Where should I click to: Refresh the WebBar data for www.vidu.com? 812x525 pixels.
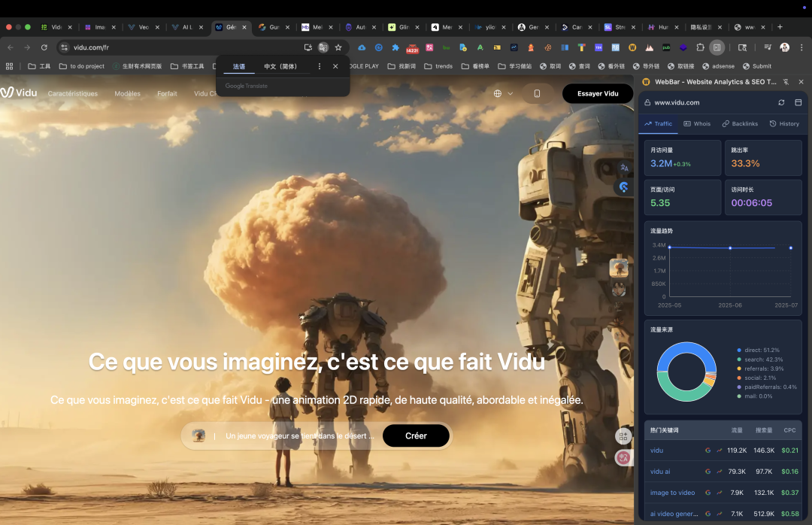pyautogui.click(x=781, y=102)
